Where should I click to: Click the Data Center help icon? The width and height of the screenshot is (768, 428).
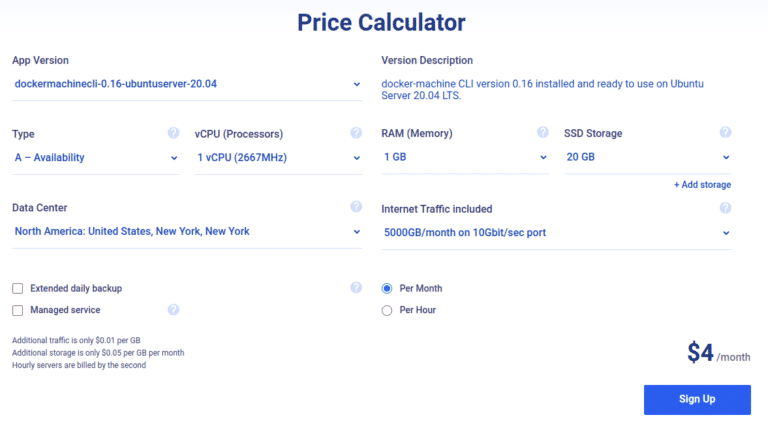click(x=356, y=207)
